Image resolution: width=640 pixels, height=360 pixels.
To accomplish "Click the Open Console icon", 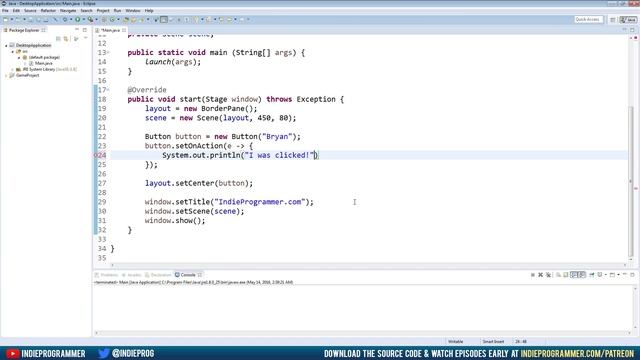I will [x=612, y=275].
